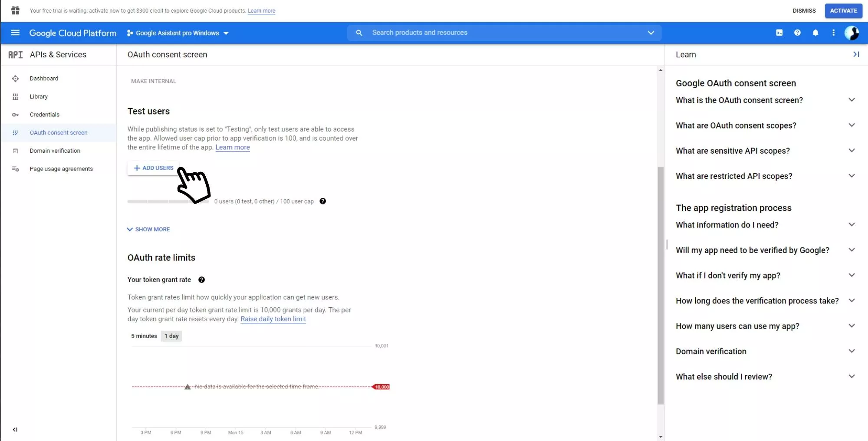Click the gift icon in trial banner

[x=15, y=10]
